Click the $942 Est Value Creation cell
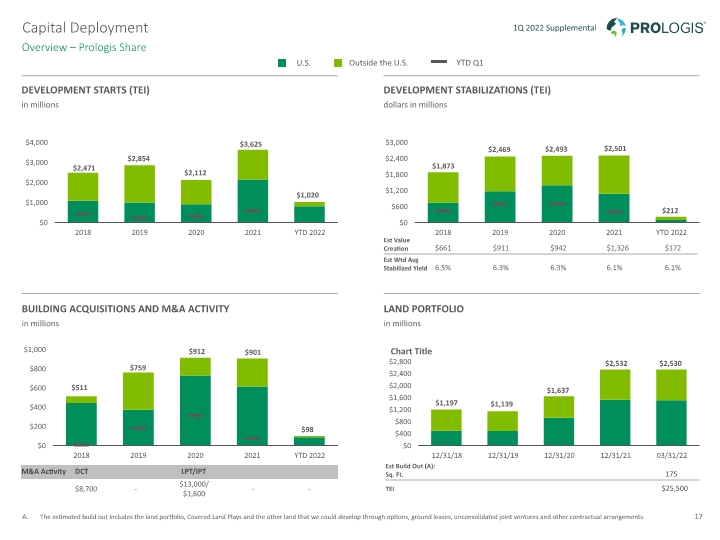 click(558, 248)
